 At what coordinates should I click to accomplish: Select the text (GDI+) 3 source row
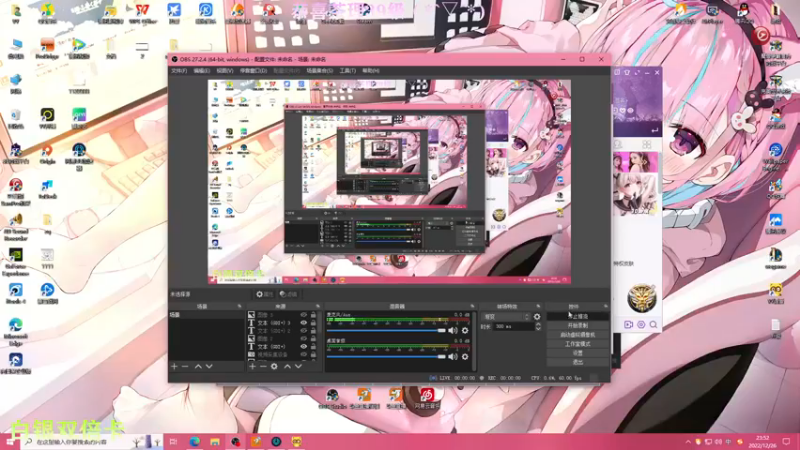point(283,323)
